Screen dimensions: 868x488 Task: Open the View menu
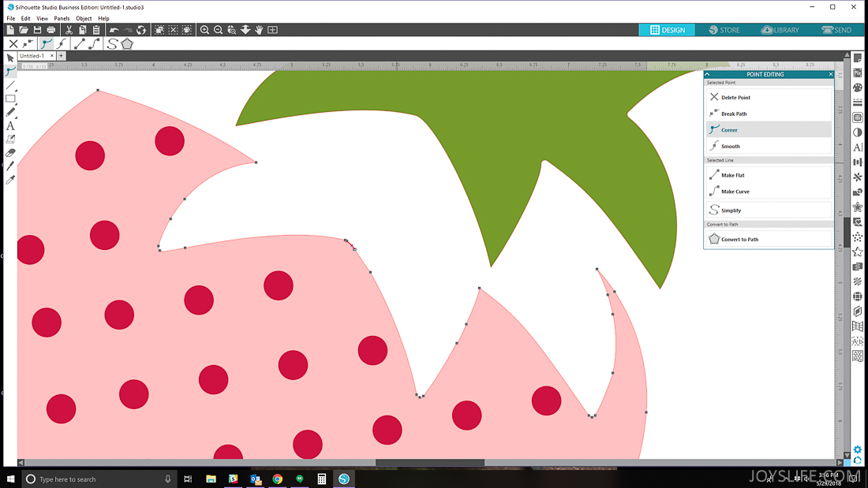click(x=42, y=18)
